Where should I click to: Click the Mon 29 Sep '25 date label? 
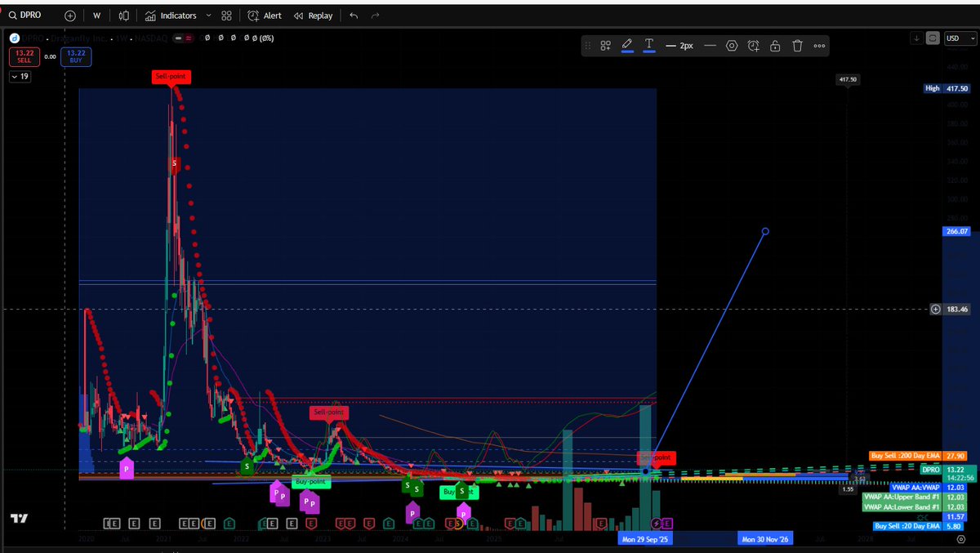pos(644,539)
